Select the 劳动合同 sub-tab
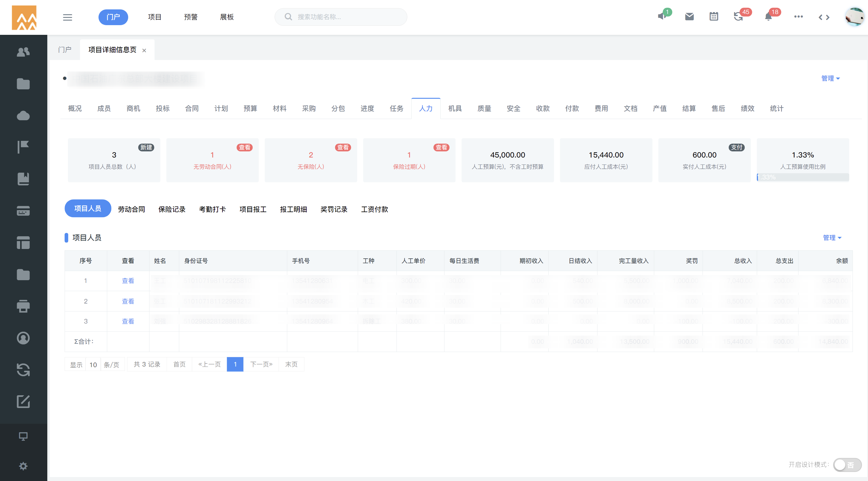The height and width of the screenshot is (481, 868). [x=132, y=209]
